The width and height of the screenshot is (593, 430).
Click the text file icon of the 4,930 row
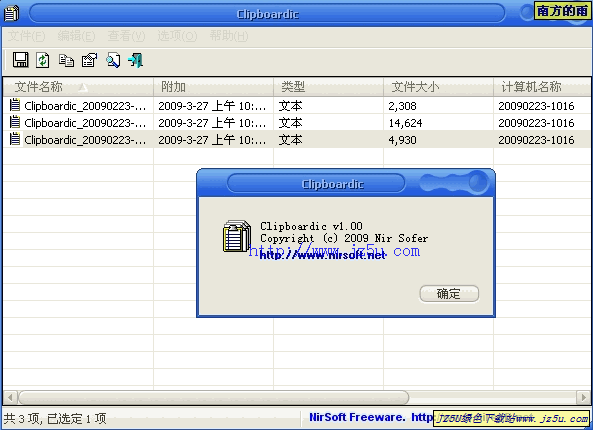(x=14, y=139)
